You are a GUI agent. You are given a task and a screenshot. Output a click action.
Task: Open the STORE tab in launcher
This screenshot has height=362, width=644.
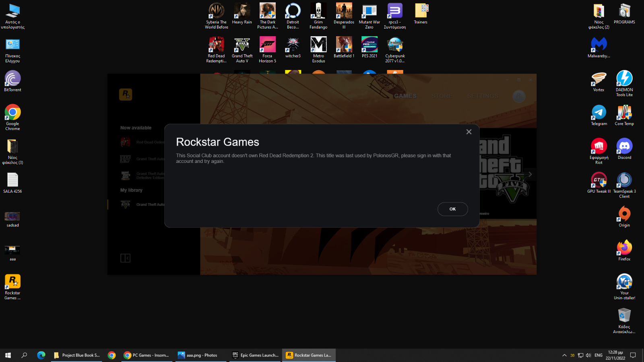pyautogui.click(x=442, y=96)
